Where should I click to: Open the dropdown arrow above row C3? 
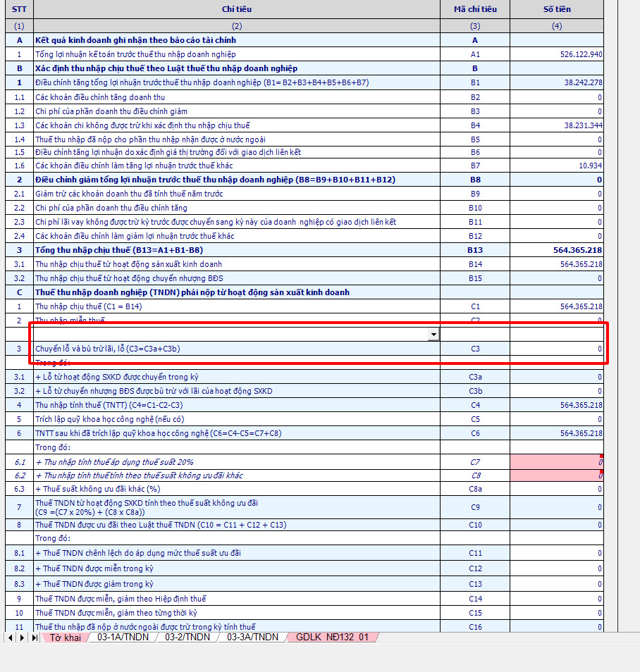[434, 335]
